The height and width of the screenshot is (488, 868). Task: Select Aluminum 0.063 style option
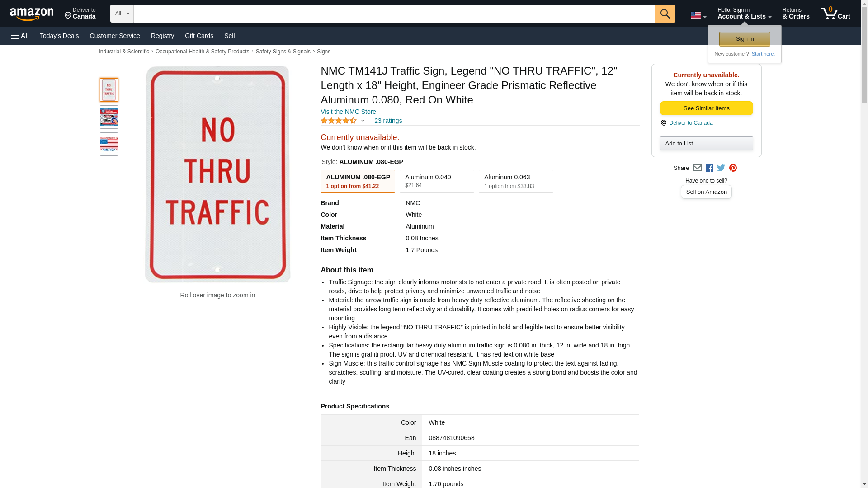(516, 181)
